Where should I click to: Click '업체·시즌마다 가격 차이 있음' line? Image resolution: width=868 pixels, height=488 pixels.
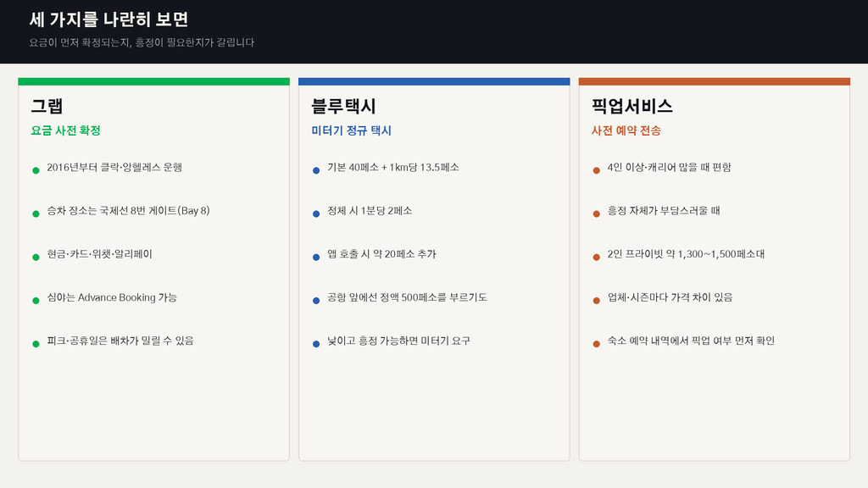click(x=670, y=297)
